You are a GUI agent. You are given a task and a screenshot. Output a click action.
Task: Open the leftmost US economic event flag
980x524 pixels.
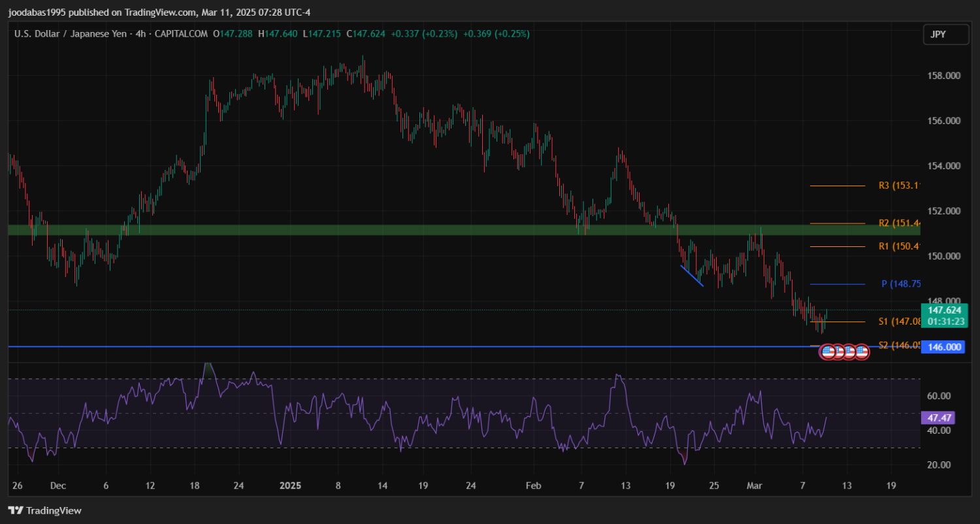[828, 352]
